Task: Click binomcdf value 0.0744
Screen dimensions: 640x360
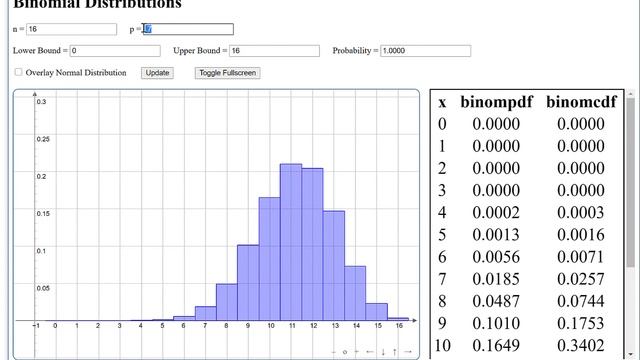Action: pos(581,301)
